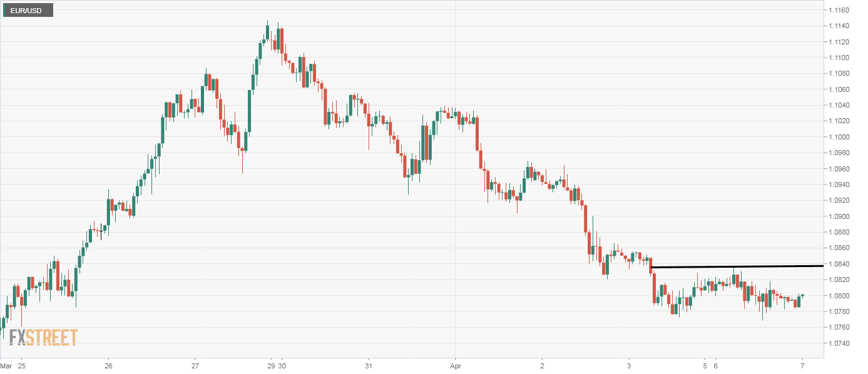
Task: Select the 26 date on the time axis
Action: (108, 366)
